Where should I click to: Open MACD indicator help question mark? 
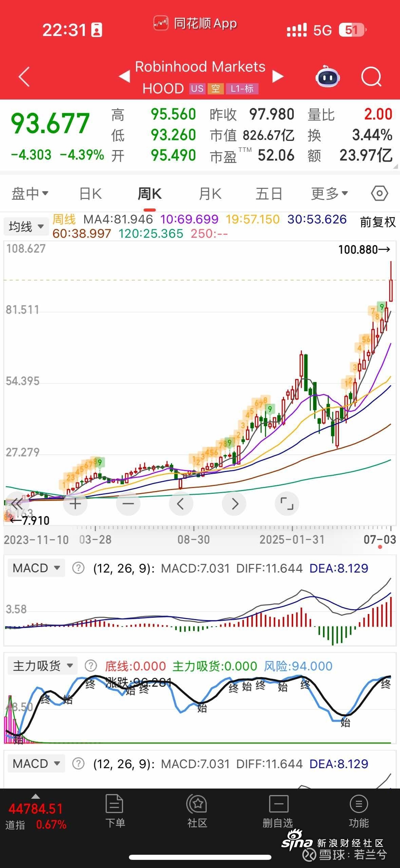[78, 568]
